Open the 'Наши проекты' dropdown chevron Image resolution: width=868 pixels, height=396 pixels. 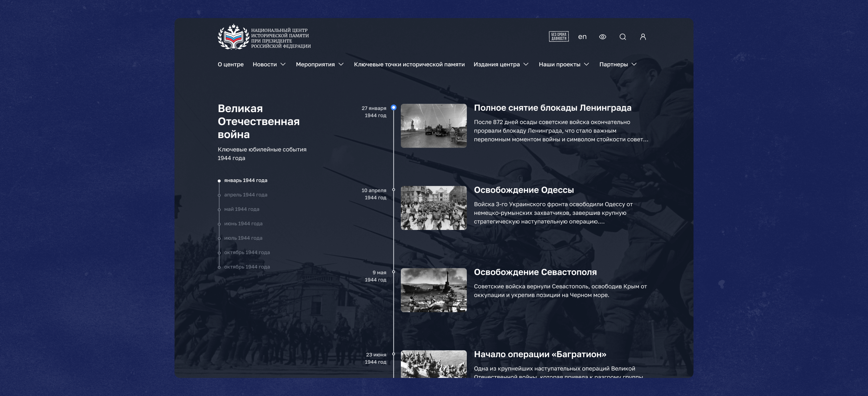coord(587,64)
